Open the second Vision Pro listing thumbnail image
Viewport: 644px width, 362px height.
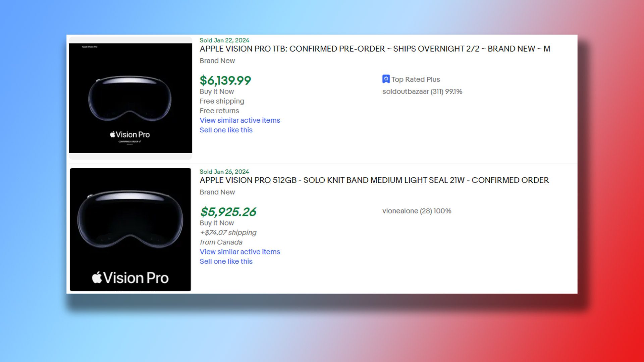(x=130, y=230)
